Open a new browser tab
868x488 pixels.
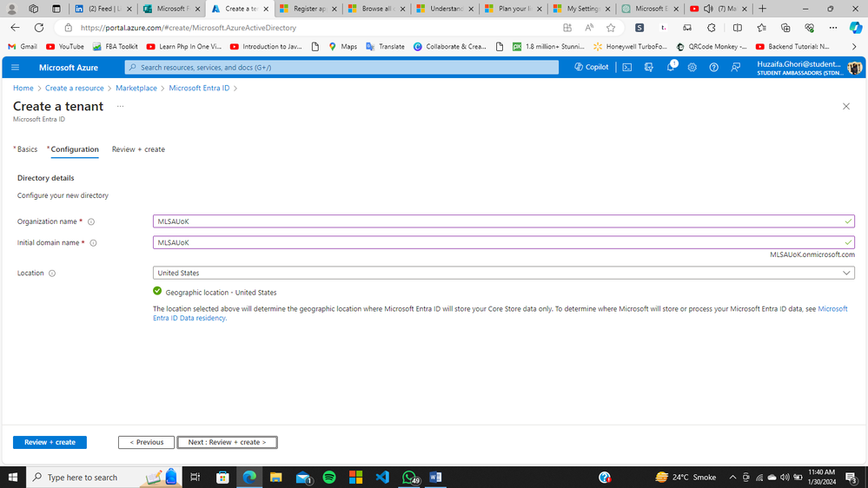point(762,9)
